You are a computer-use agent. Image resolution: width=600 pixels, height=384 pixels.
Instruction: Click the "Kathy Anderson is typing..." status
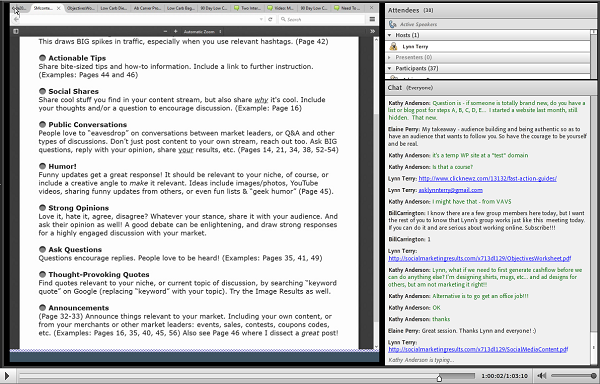[421, 360]
